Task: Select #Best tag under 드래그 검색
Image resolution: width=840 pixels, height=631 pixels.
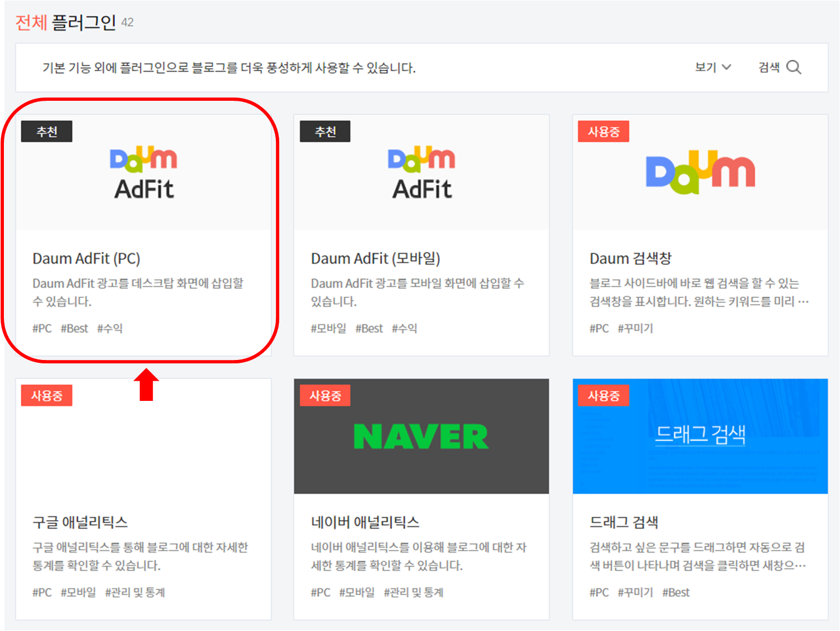Action: (x=676, y=592)
